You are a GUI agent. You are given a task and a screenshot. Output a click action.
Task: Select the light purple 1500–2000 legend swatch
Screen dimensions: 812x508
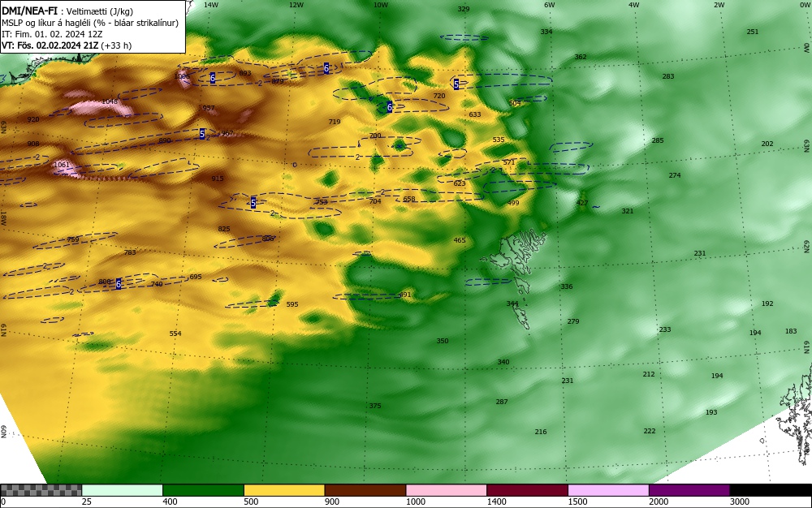pos(608,490)
